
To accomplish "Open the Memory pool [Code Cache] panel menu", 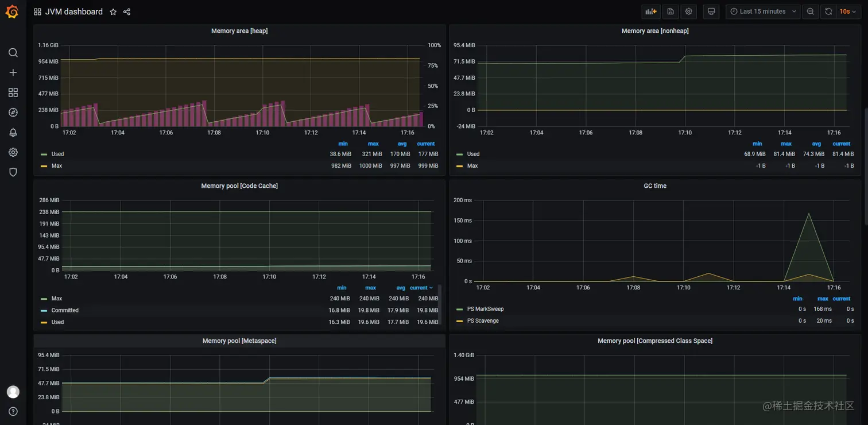I will pos(239,186).
